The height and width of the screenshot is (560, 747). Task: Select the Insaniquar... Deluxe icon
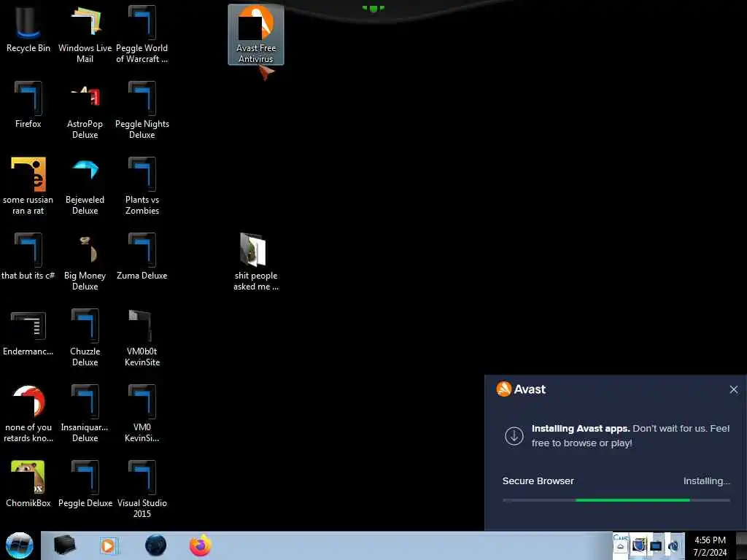85,413
